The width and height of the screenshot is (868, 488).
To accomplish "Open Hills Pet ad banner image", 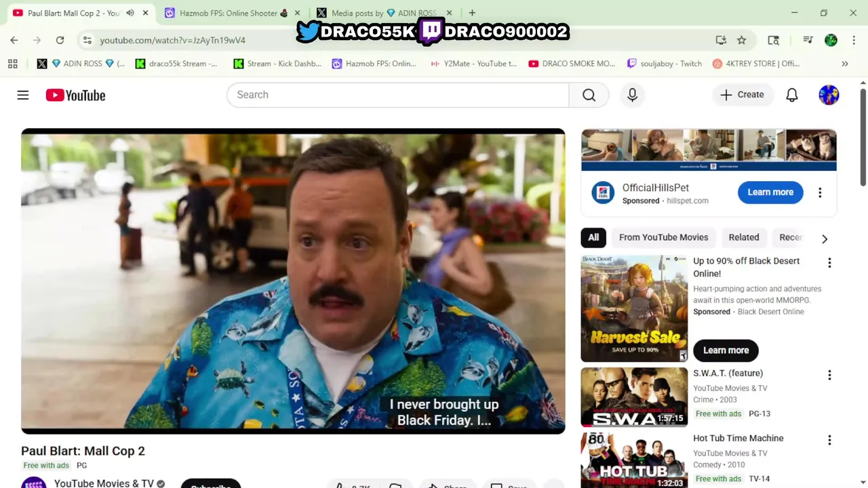I will coord(709,150).
